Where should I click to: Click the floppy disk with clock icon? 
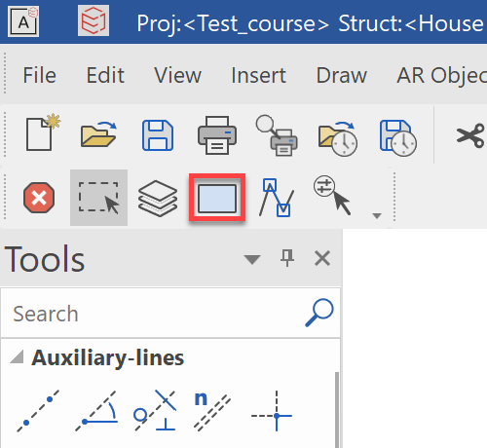(398, 138)
